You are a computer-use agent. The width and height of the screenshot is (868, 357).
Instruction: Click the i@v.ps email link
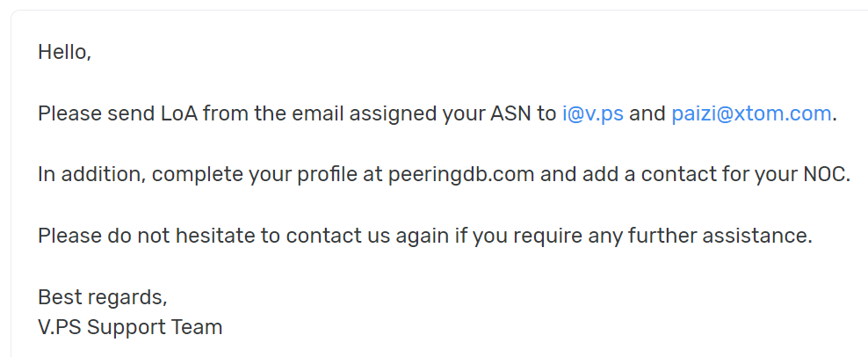tap(592, 113)
